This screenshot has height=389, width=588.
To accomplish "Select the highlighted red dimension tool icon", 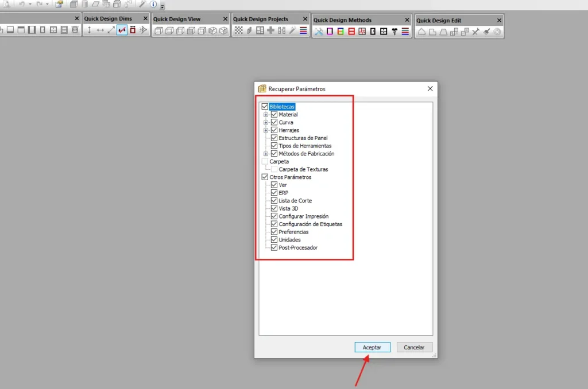I will coord(122,30).
